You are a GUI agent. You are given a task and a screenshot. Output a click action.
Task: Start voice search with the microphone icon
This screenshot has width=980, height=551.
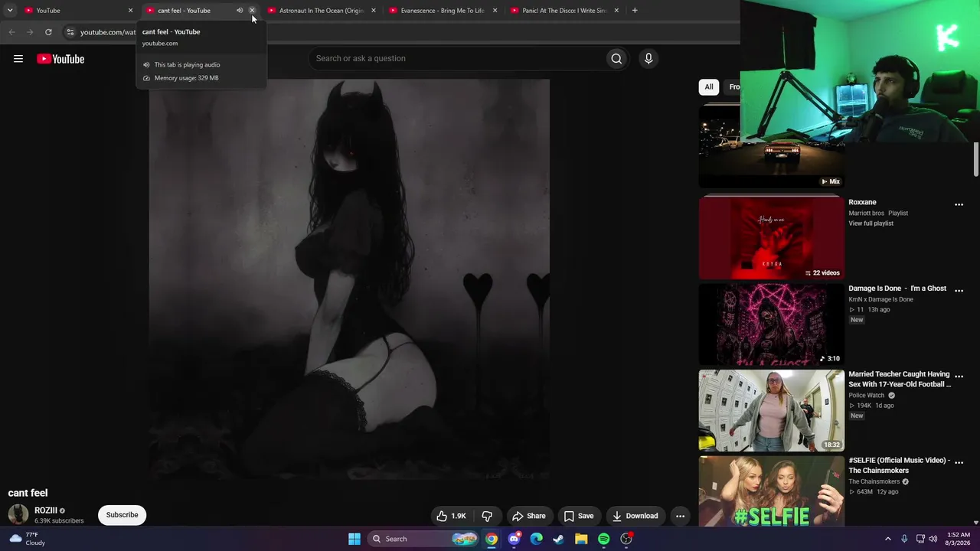648,59
